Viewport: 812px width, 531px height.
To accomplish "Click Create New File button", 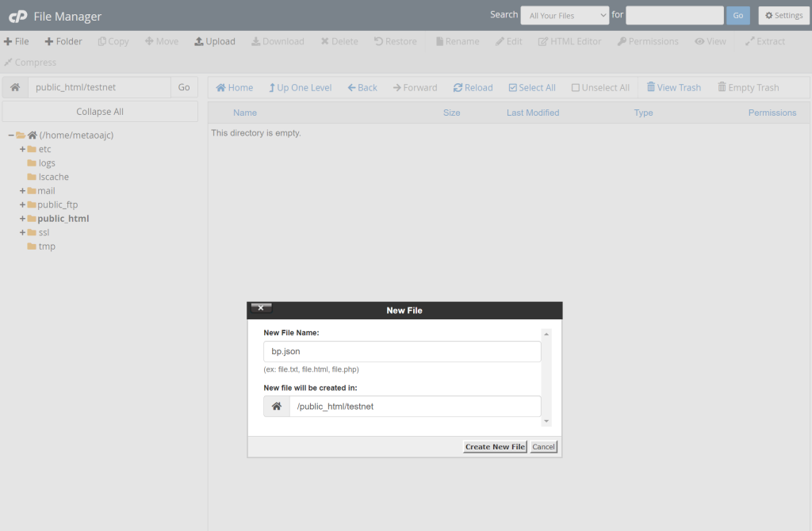I will [x=495, y=447].
